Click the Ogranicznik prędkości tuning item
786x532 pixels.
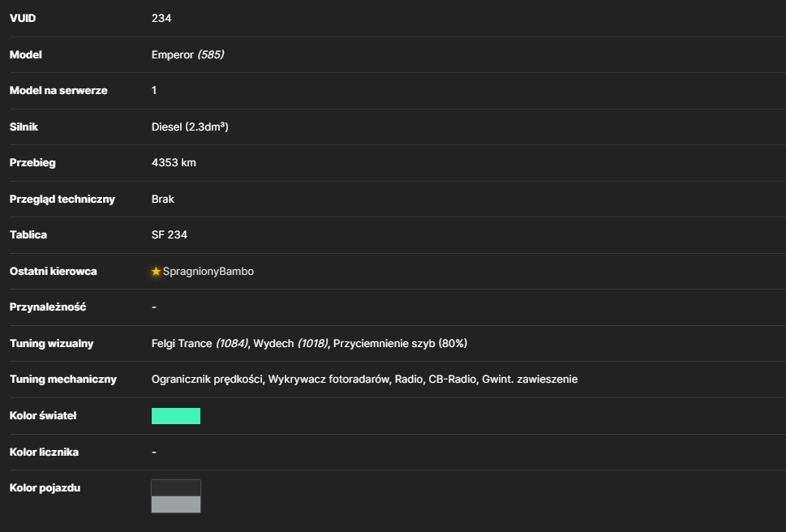208,380
